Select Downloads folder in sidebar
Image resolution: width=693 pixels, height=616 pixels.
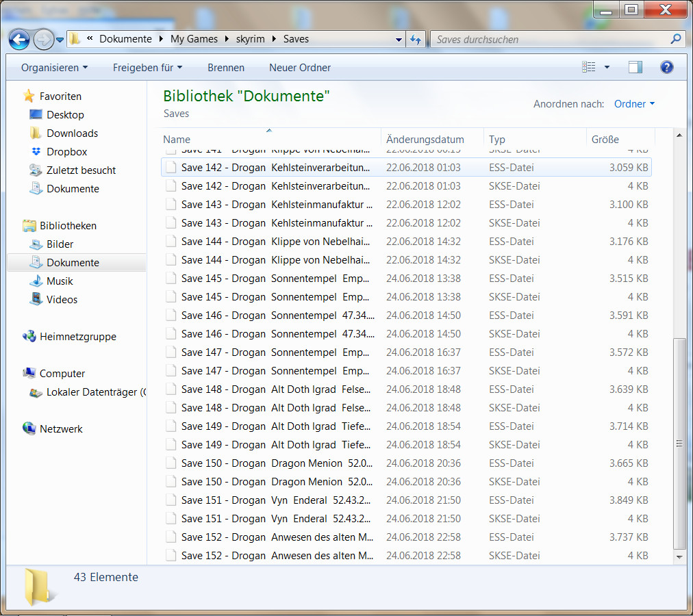[72, 133]
